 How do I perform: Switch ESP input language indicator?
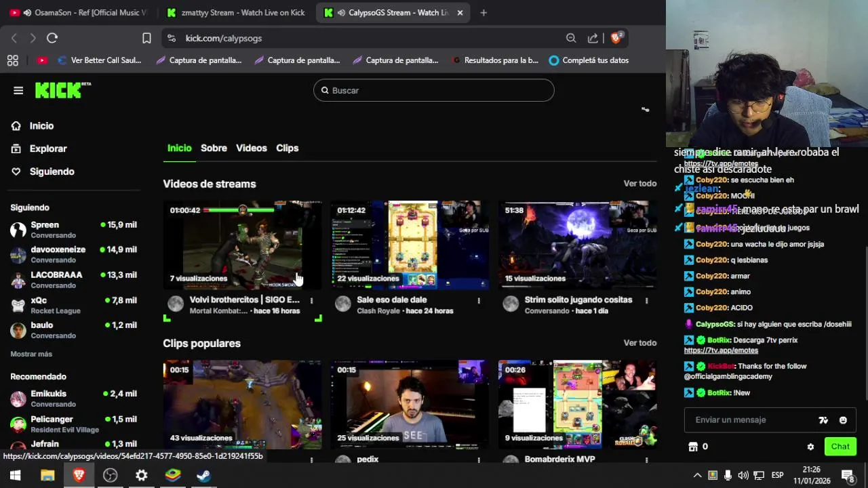point(778,475)
